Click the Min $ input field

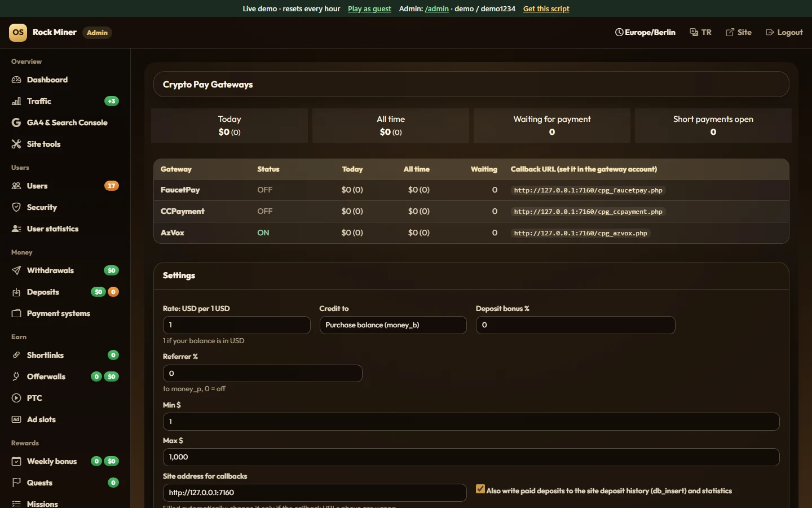(471, 422)
